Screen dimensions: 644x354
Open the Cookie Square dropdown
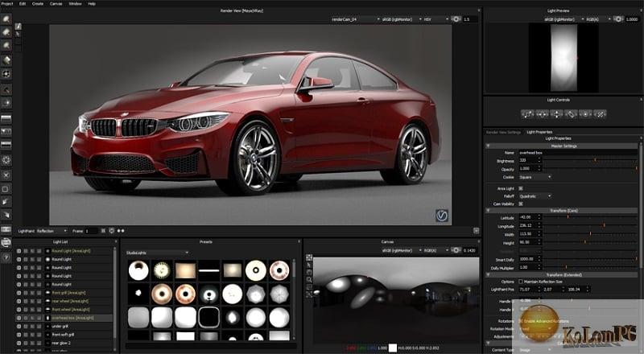click(535, 178)
